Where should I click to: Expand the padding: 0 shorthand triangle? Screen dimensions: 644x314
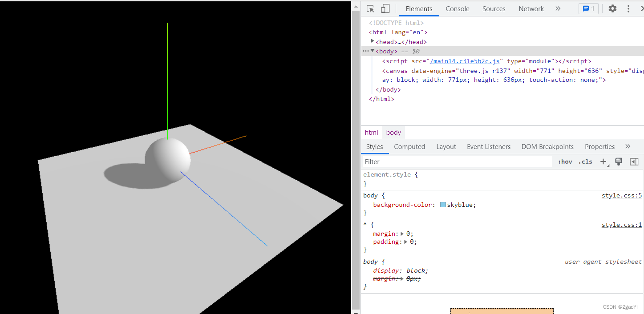point(406,242)
